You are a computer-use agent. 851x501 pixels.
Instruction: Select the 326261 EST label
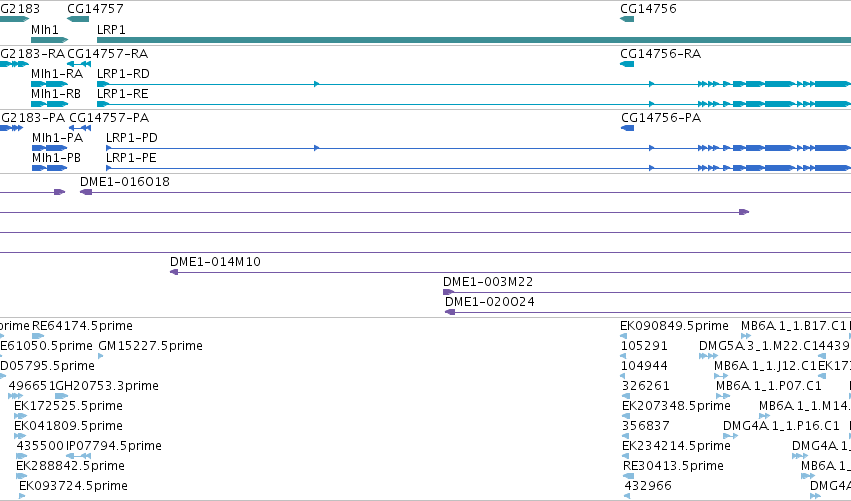(x=646, y=386)
